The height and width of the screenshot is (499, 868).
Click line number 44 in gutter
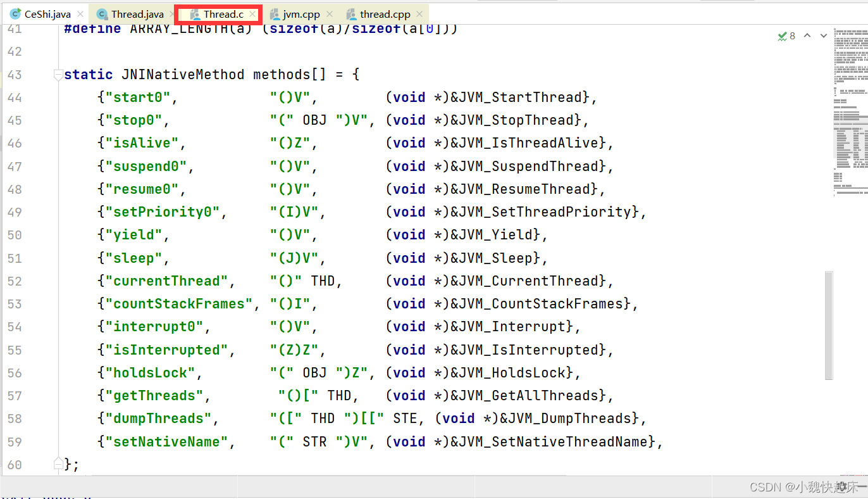tap(14, 98)
